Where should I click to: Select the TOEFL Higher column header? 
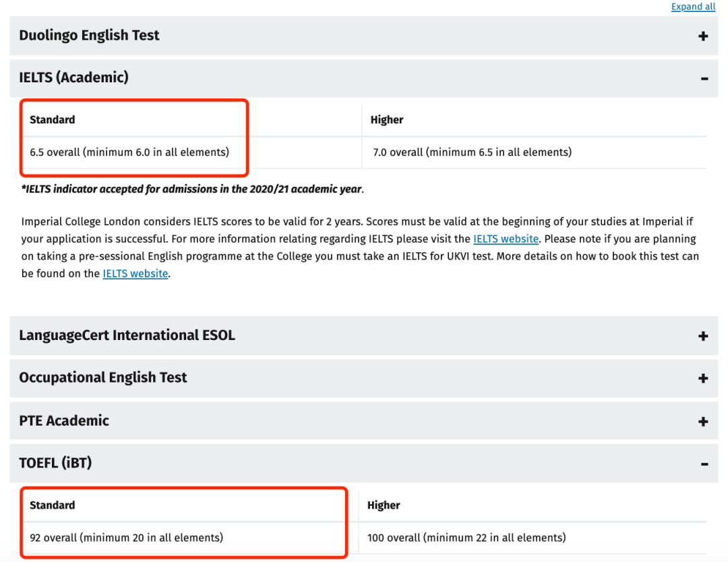(384, 505)
